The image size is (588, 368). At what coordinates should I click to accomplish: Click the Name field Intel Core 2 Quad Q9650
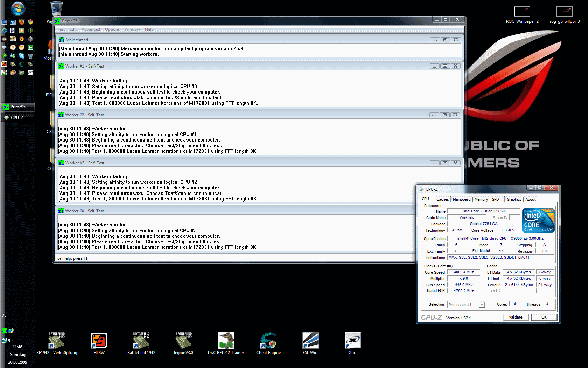pos(484,211)
